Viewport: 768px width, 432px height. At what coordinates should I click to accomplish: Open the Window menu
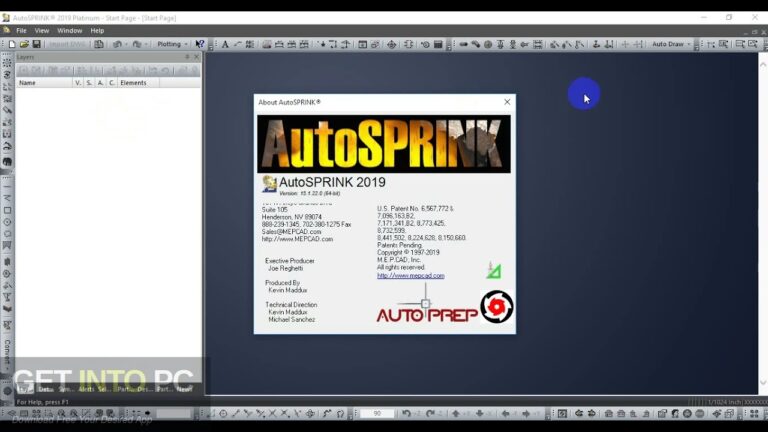[x=70, y=30]
